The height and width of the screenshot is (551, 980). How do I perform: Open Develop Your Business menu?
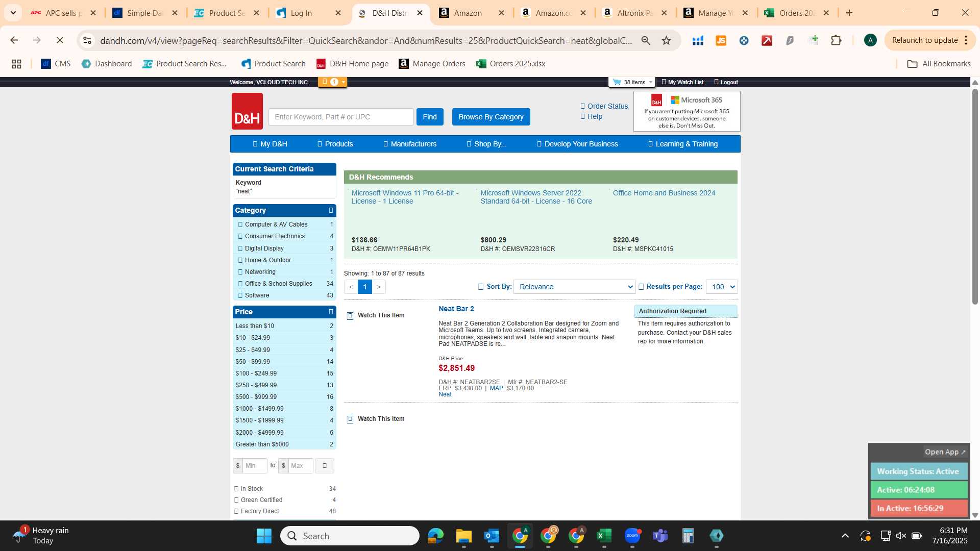(x=577, y=144)
